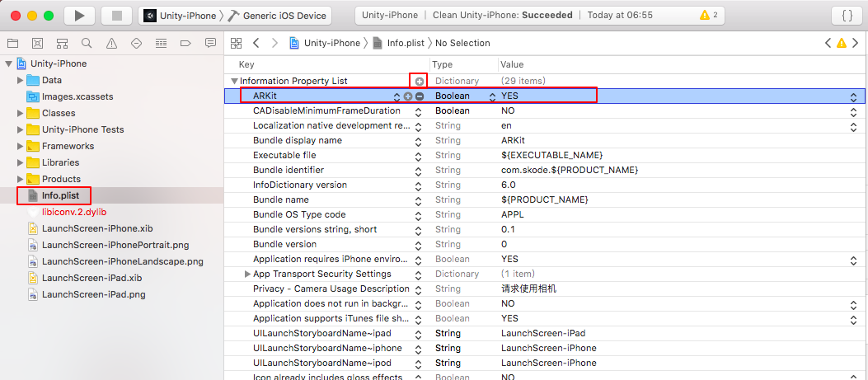Screen dimensions: 868x380
Task: Jump to previous issue arrow
Action: pyautogui.click(x=828, y=43)
